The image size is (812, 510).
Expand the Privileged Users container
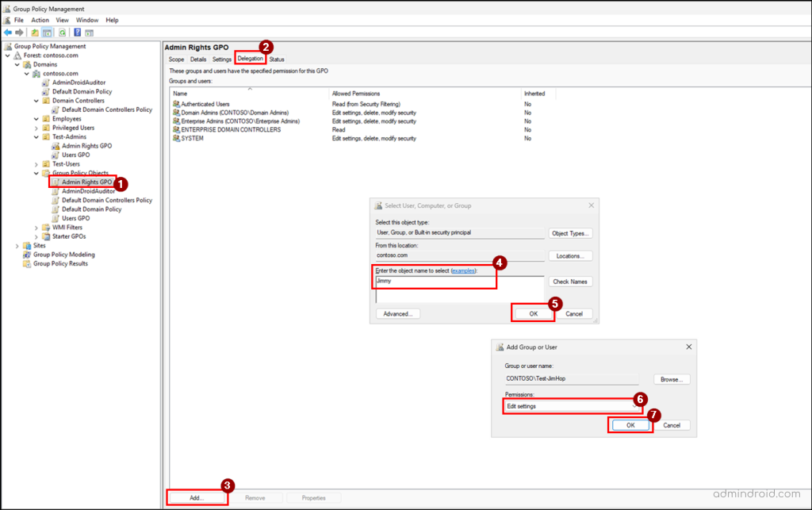coord(36,128)
